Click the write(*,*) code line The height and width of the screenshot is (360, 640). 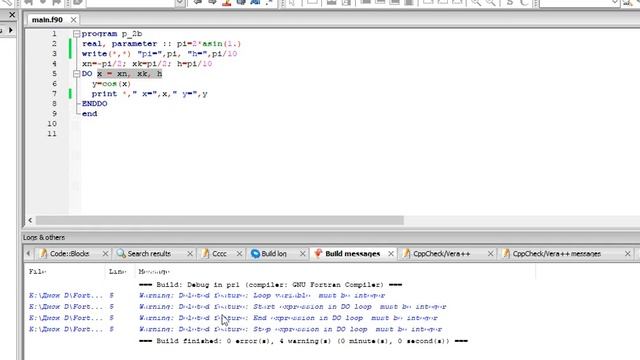pyautogui.click(x=159, y=54)
